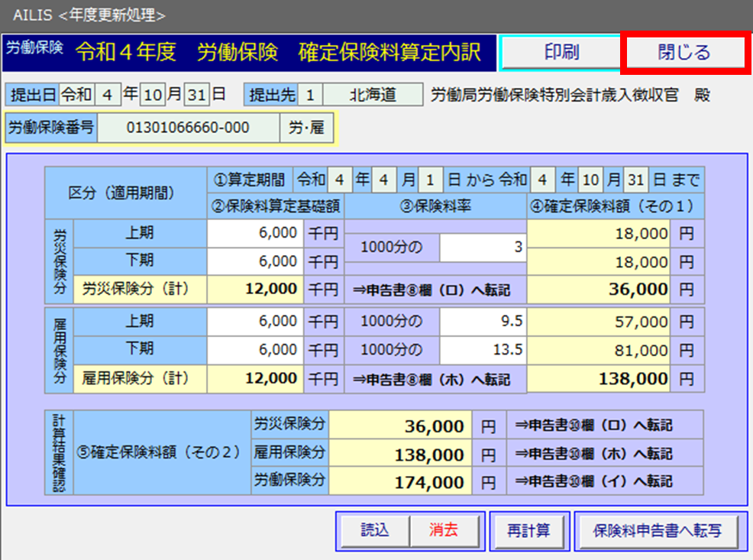Image resolution: width=753 pixels, height=560 pixels.
Task: Click the 算定期間 start month field showing 4
Action: pyautogui.click(x=384, y=181)
